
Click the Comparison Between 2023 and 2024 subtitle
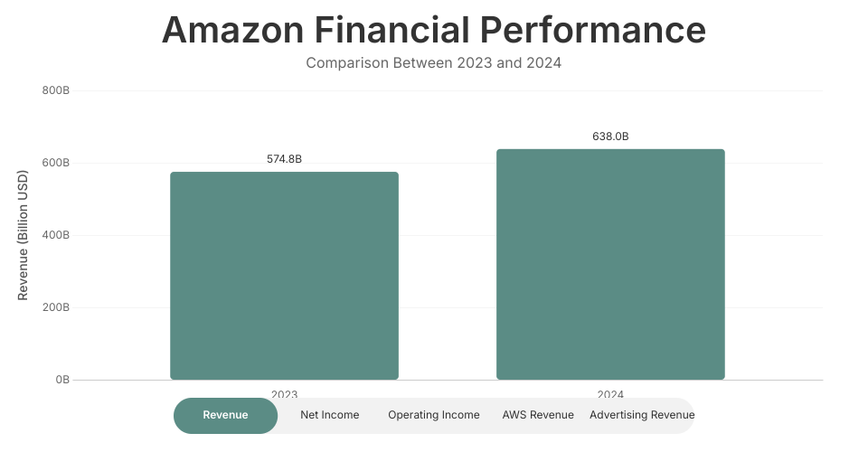(x=434, y=63)
